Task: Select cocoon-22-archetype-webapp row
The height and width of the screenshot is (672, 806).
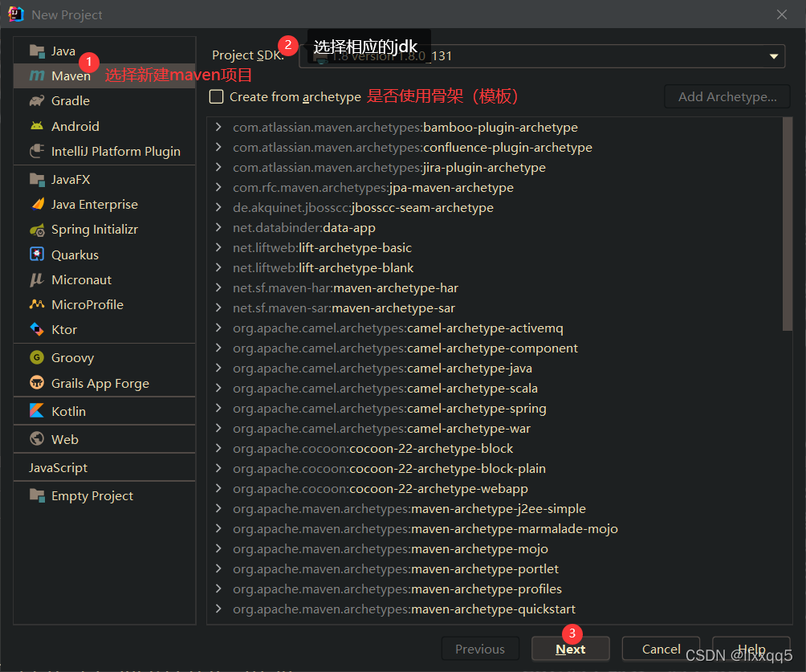Action: [x=495, y=488]
